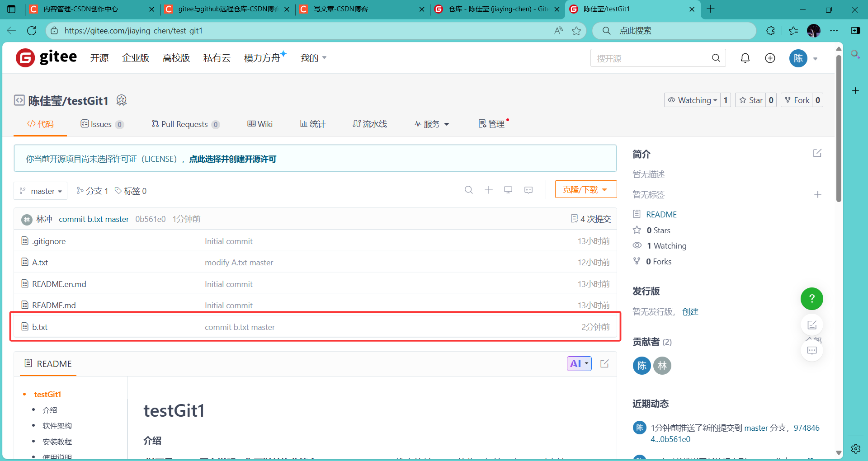Refresh the browser page
The width and height of the screenshot is (868, 461).
point(32,31)
